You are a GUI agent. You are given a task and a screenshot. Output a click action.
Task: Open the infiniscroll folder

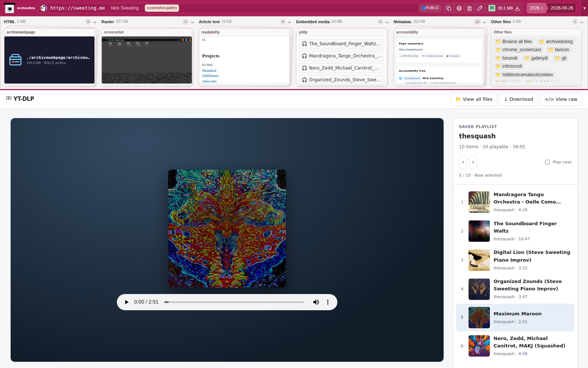(x=509, y=66)
